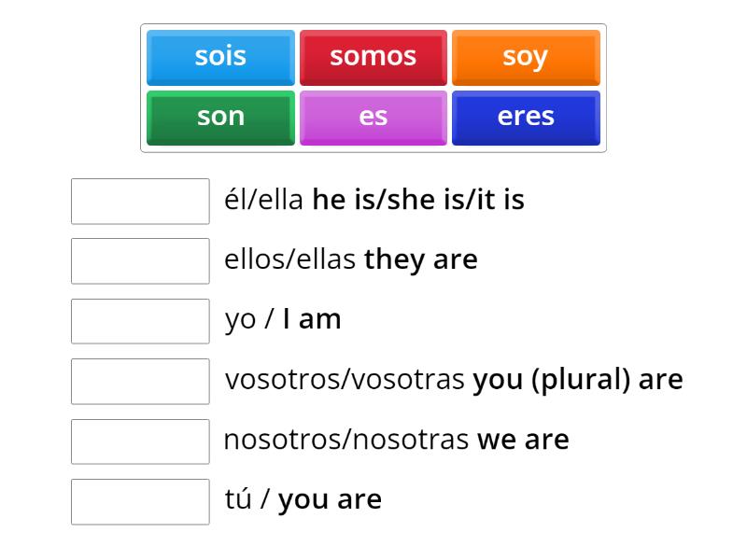
Task: Select the orange "soy" word tile
Action: click(527, 56)
